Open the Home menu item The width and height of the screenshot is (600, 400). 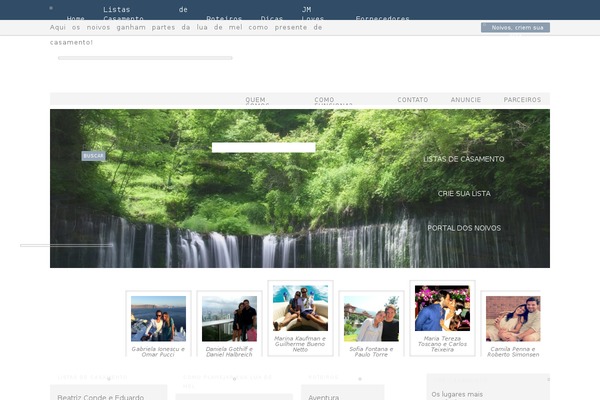[x=75, y=19]
